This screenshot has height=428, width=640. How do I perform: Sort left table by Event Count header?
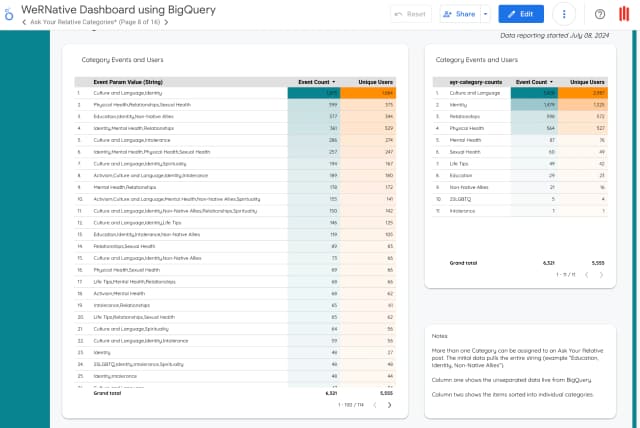pos(316,82)
